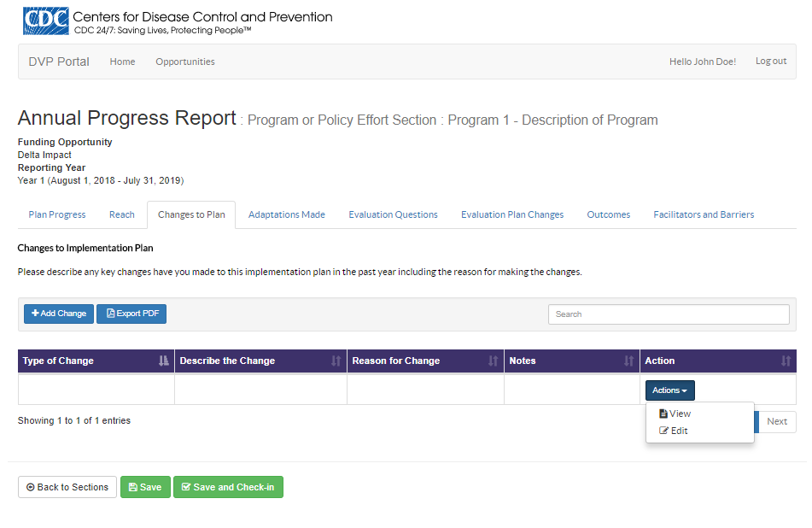Click the CDC logo icon

tap(46, 21)
